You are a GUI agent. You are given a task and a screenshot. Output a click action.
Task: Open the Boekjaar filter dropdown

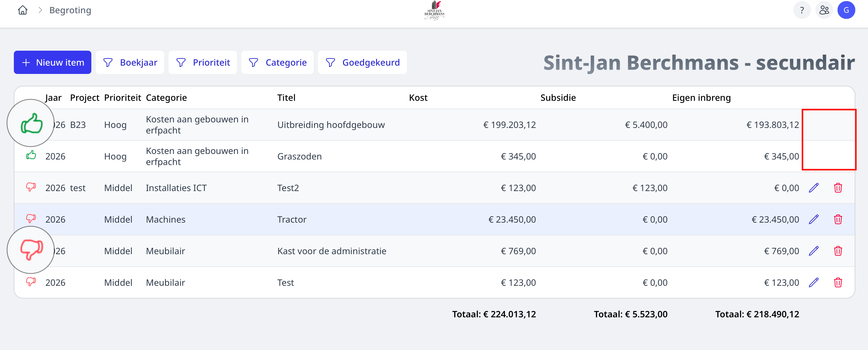point(130,62)
